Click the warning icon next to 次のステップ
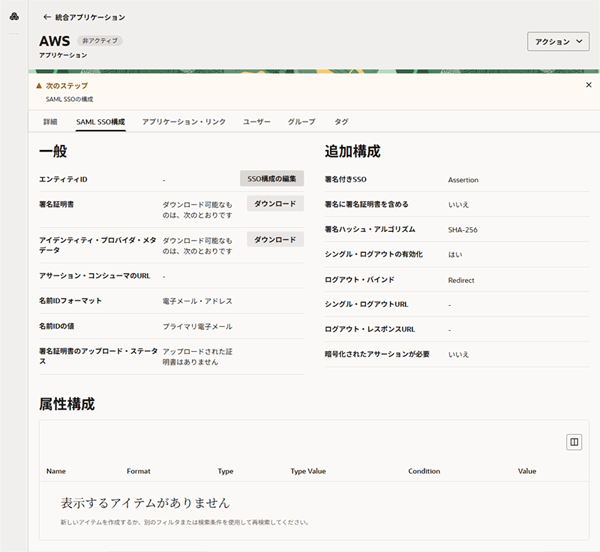The width and height of the screenshot is (600, 552). pyautogui.click(x=39, y=86)
